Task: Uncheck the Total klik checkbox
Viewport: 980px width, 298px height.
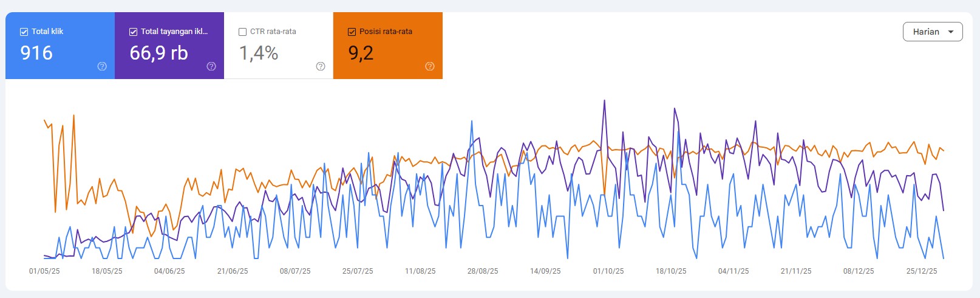Action: click(x=24, y=32)
